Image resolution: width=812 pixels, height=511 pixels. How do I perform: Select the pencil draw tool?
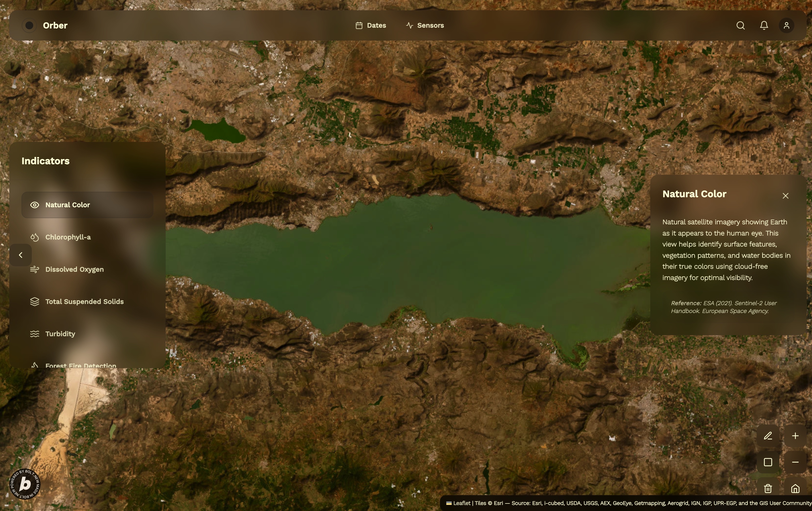pyautogui.click(x=768, y=436)
